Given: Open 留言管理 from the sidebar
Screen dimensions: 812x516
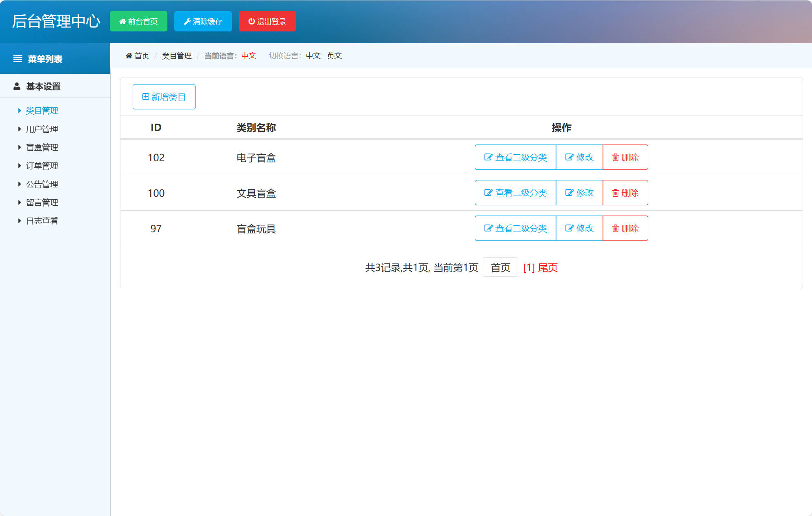Looking at the screenshot, I should [42, 202].
